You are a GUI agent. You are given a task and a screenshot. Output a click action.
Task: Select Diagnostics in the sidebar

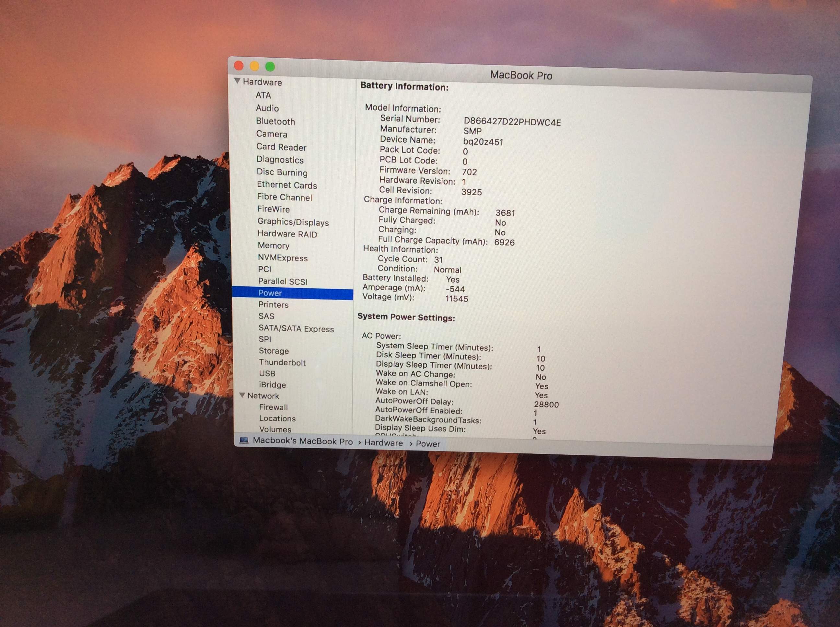tap(280, 160)
